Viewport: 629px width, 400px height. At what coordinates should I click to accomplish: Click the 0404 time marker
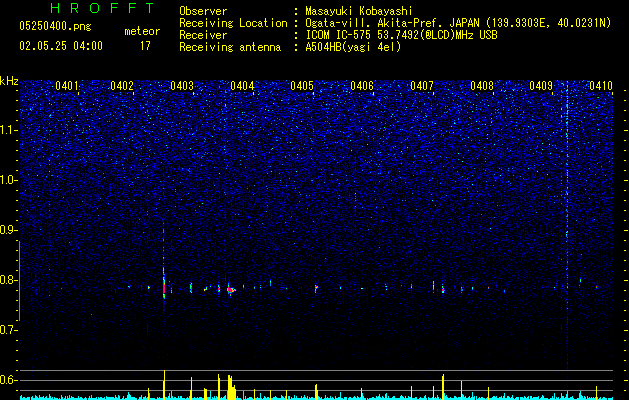pos(242,86)
